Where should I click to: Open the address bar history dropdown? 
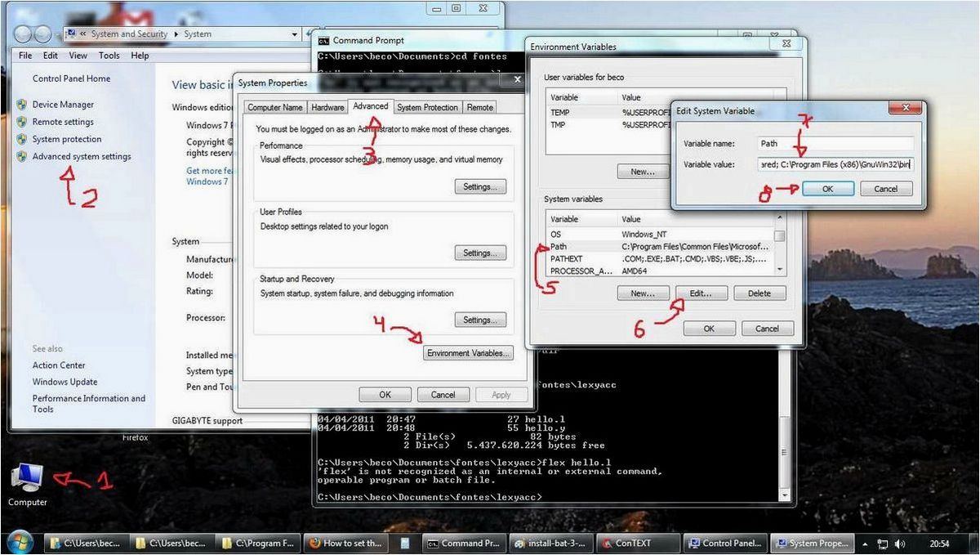point(296,34)
